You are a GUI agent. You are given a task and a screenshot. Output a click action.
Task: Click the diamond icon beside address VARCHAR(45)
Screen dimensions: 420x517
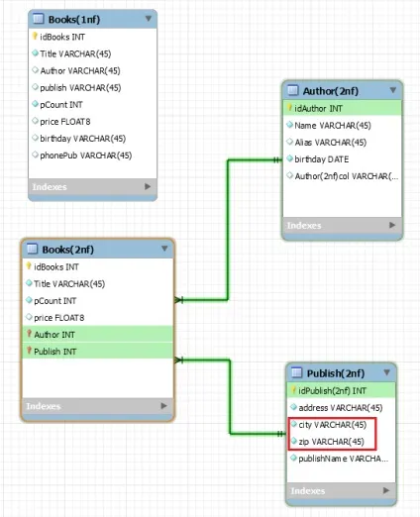coord(293,407)
